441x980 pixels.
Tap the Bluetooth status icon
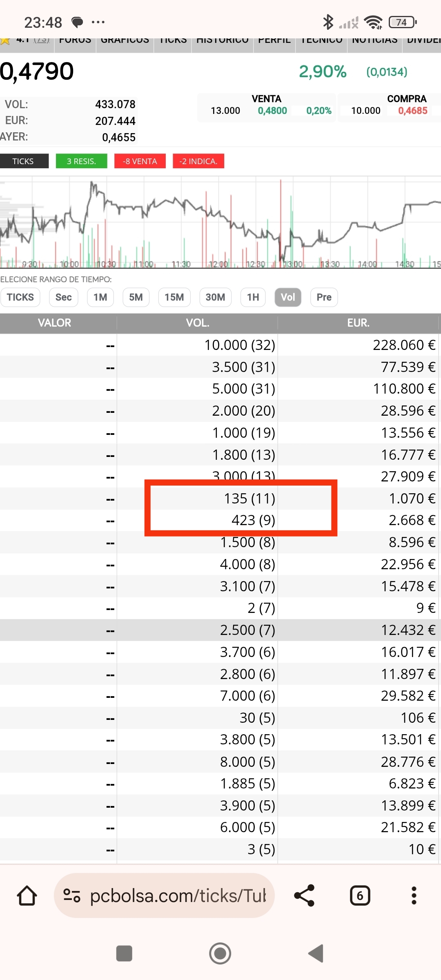coord(328,22)
